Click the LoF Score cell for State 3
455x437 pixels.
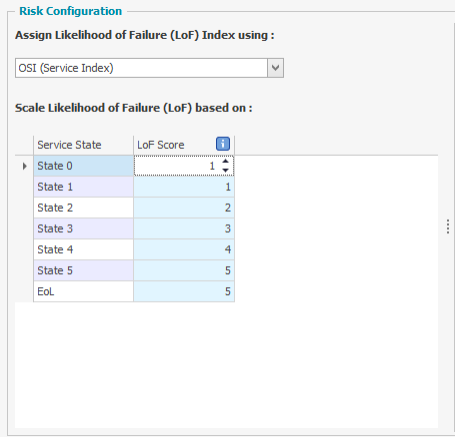184,229
